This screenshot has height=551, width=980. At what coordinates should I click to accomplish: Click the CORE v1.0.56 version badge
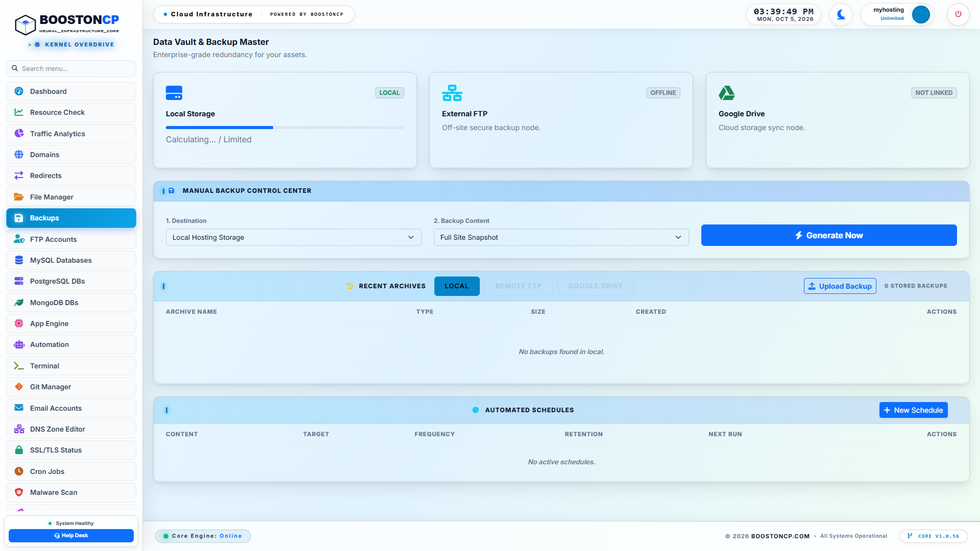point(934,536)
